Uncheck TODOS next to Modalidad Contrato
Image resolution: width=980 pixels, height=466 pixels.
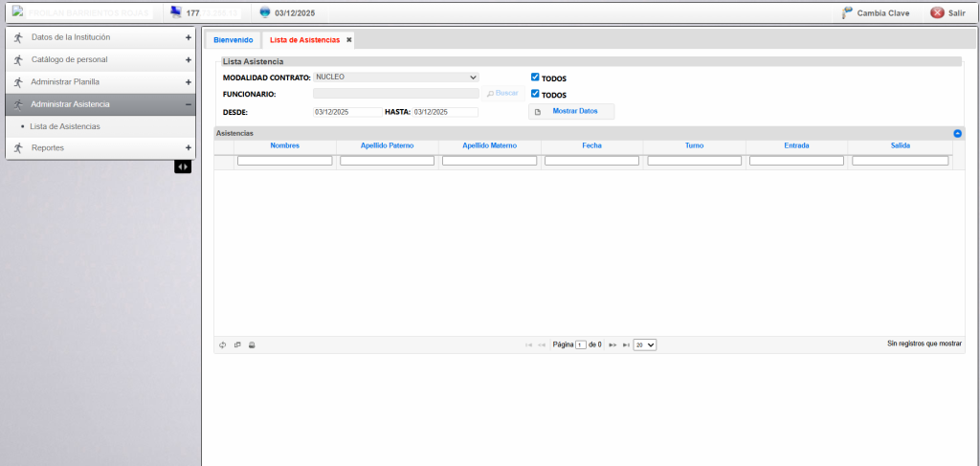coord(536,78)
